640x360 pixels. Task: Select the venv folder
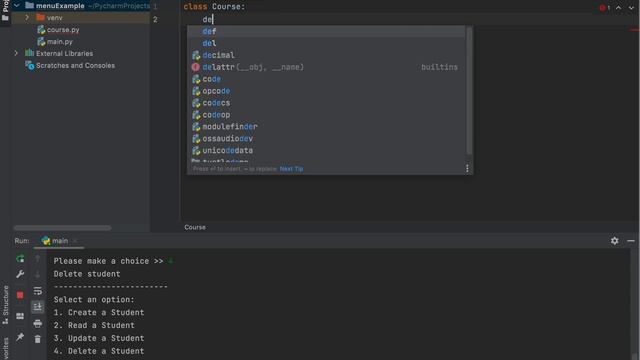coord(54,18)
